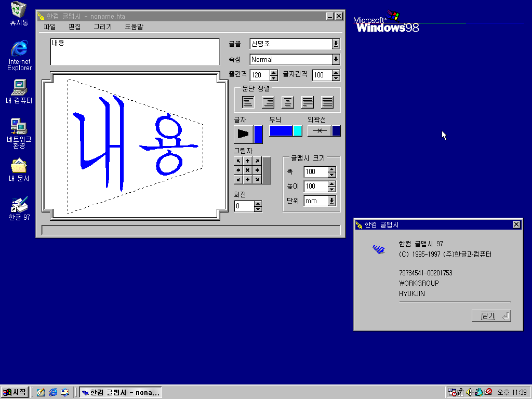The width and height of the screenshot is (532, 399).
Task: Click the 무늬 blue pattern swatch
Action: tap(281, 131)
